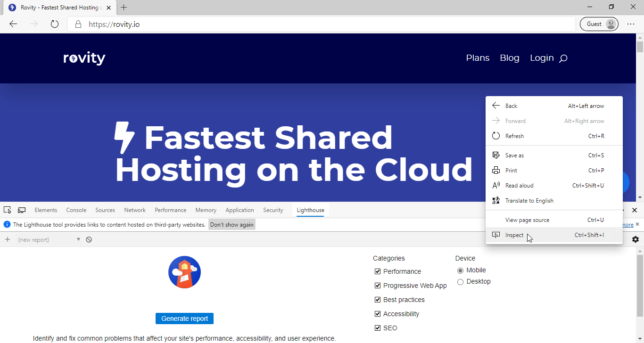Image resolution: width=644 pixels, height=343 pixels.
Task: Switch to the Console tab
Action: (x=76, y=210)
